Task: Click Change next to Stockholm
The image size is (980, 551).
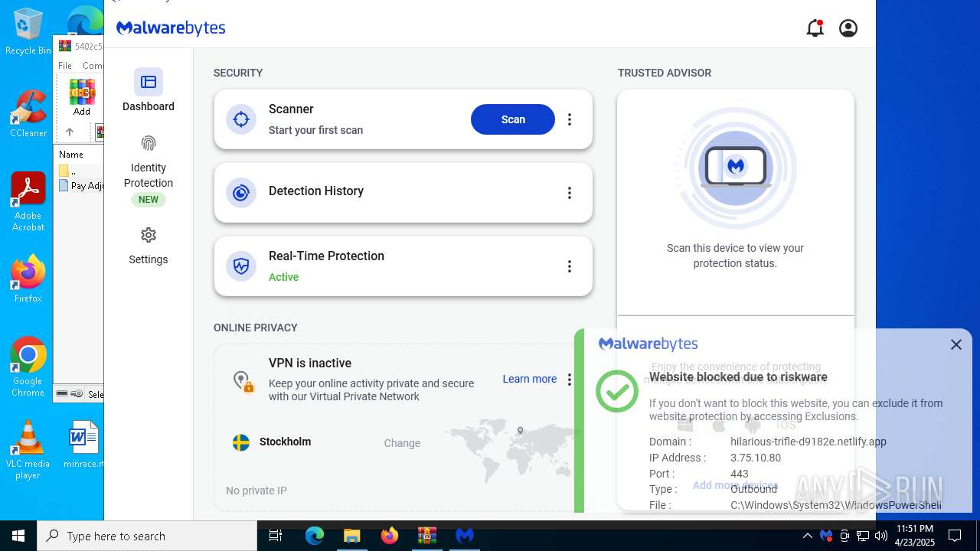Action: pyautogui.click(x=402, y=443)
